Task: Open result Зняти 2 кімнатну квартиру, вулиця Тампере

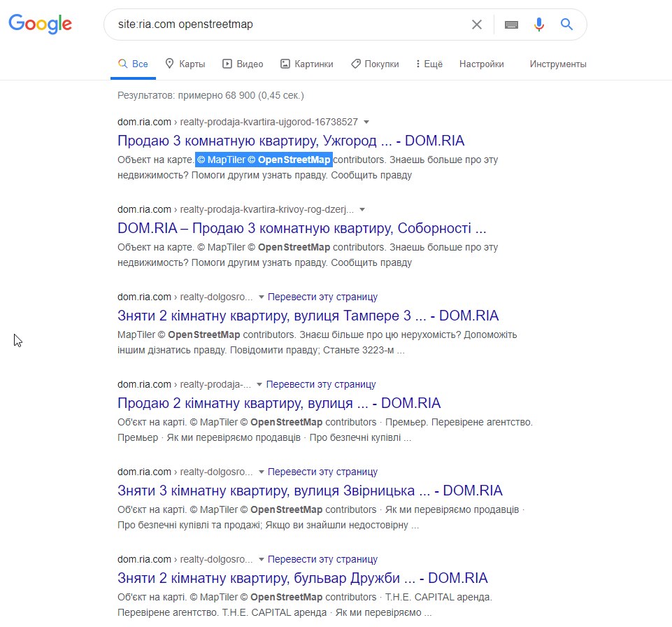Action: pyautogui.click(x=308, y=316)
